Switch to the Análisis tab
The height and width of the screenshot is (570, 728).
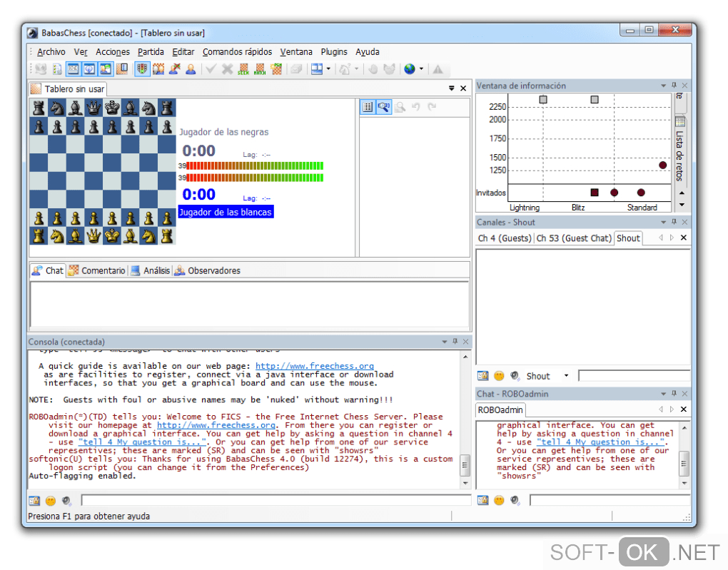point(156,270)
